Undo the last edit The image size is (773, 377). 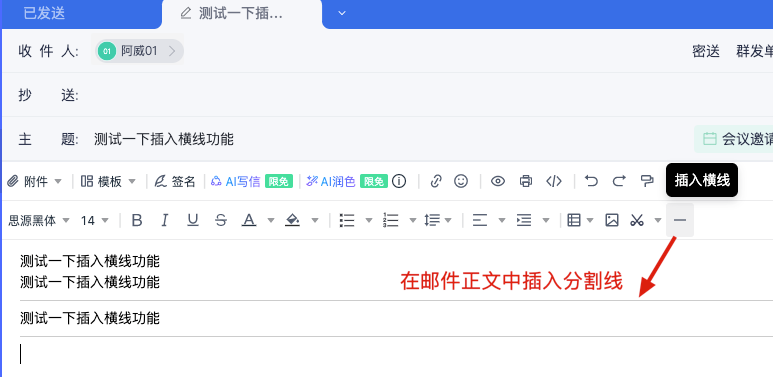pyautogui.click(x=591, y=181)
